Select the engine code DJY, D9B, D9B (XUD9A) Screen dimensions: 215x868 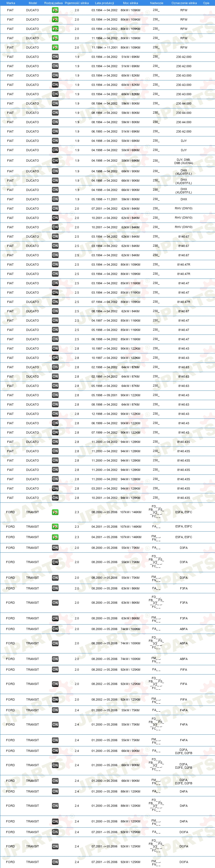pyautogui.click(x=184, y=161)
